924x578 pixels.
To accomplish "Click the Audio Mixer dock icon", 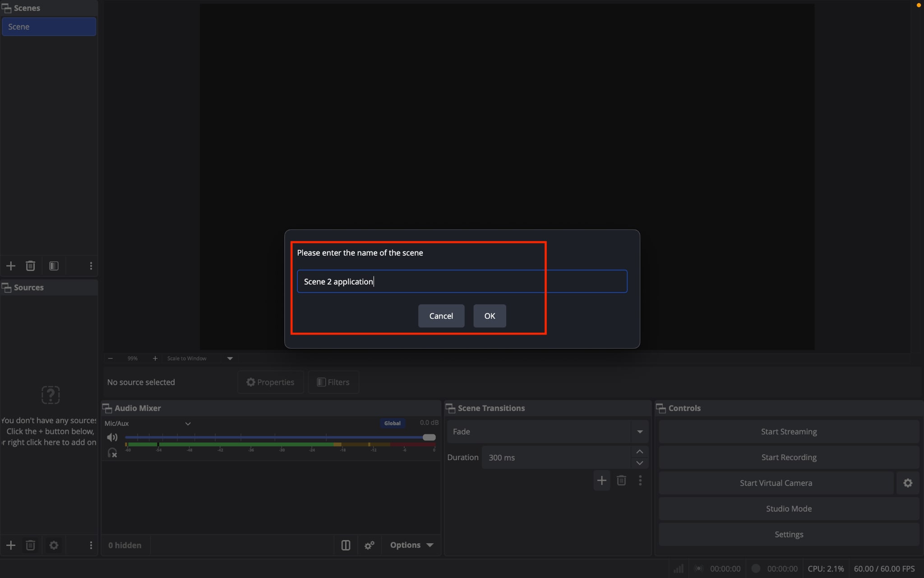I will [107, 408].
